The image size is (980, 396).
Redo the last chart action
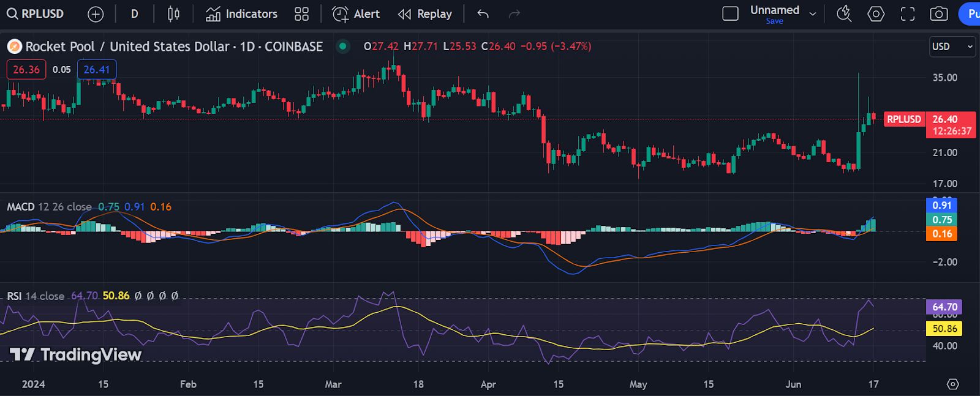pos(514,14)
